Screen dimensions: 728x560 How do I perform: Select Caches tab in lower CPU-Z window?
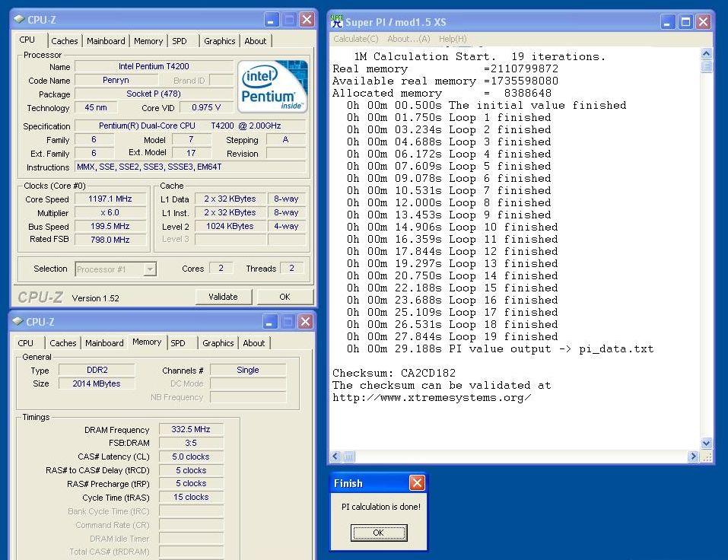tap(62, 343)
